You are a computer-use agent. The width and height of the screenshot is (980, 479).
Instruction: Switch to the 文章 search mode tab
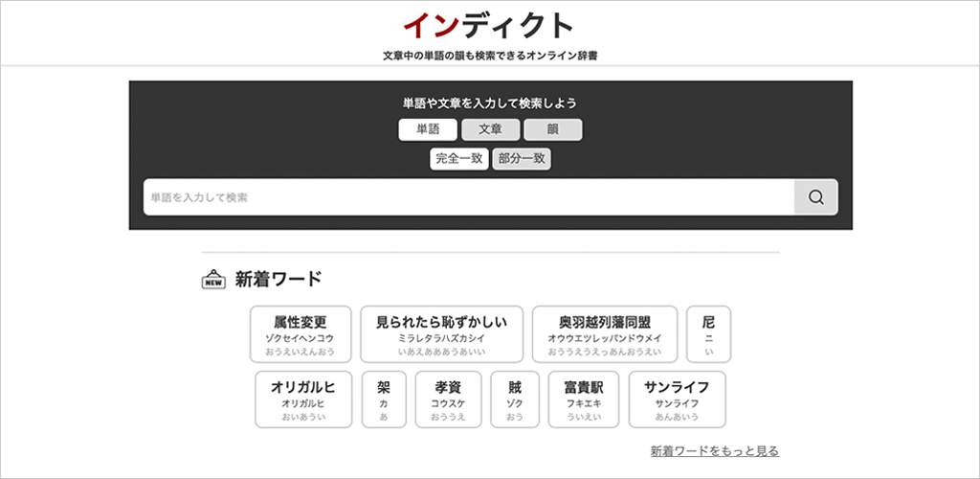pyautogui.click(x=490, y=130)
